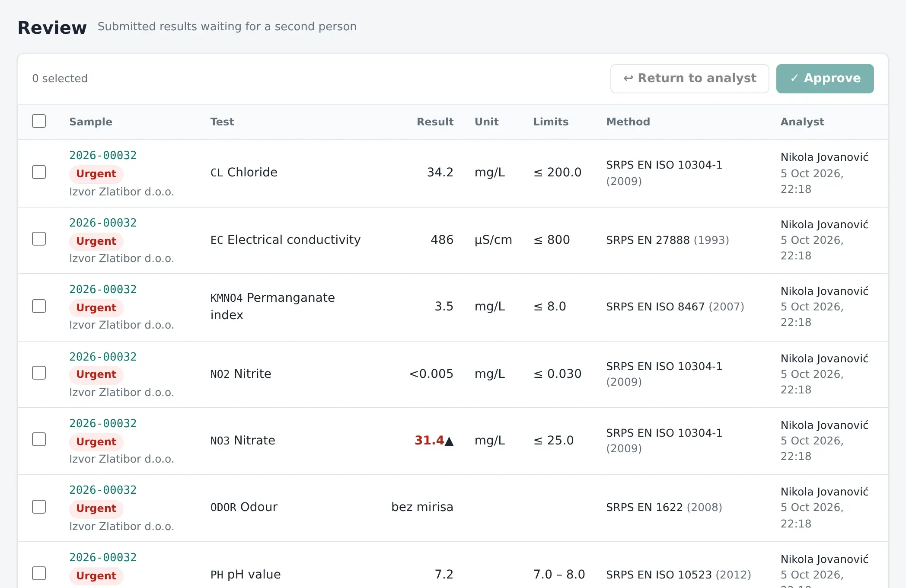906x588 pixels.
Task: Click the Result column header
Action: click(435, 122)
